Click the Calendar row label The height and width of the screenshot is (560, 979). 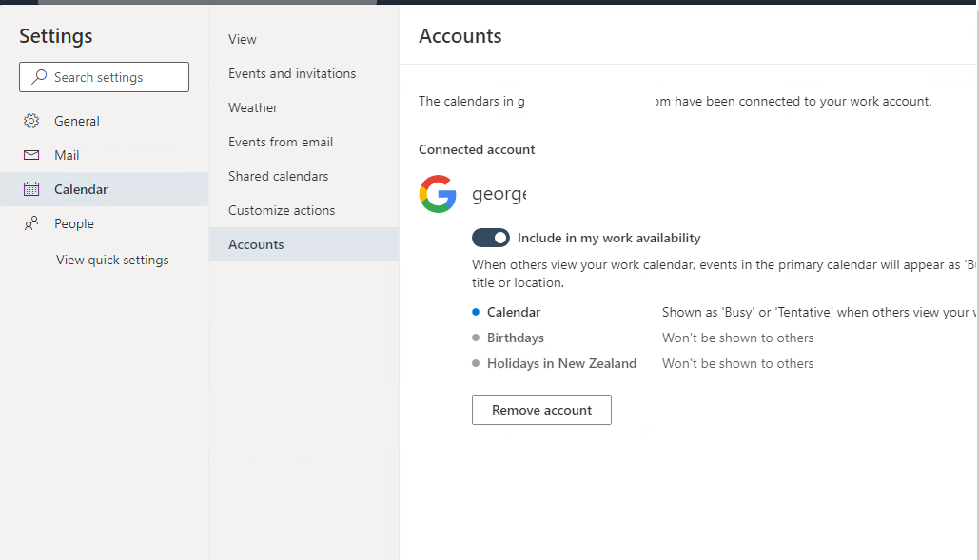pyautogui.click(x=514, y=312)
